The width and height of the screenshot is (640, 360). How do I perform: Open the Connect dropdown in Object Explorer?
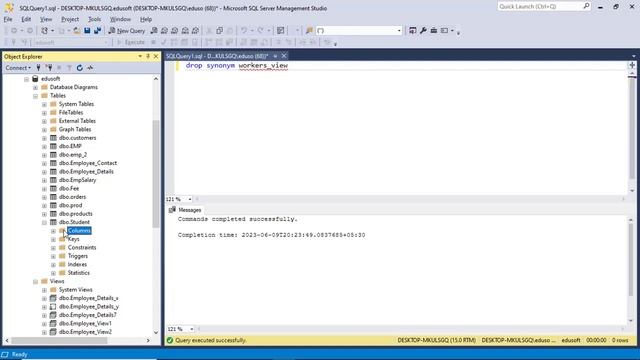18,68
